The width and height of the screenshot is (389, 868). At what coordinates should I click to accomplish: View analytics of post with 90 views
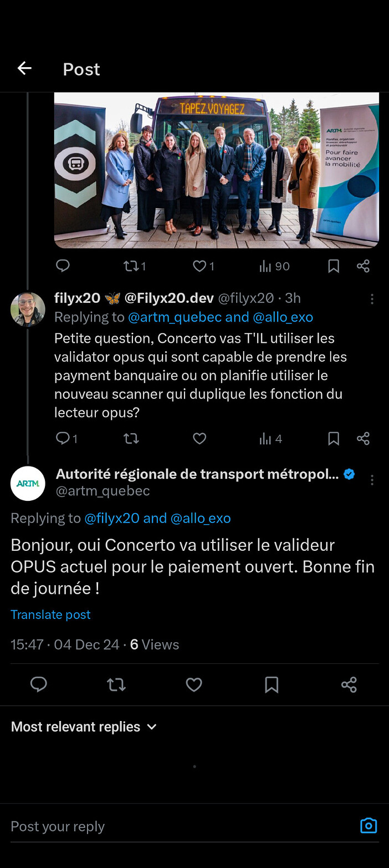pos(274,266)
